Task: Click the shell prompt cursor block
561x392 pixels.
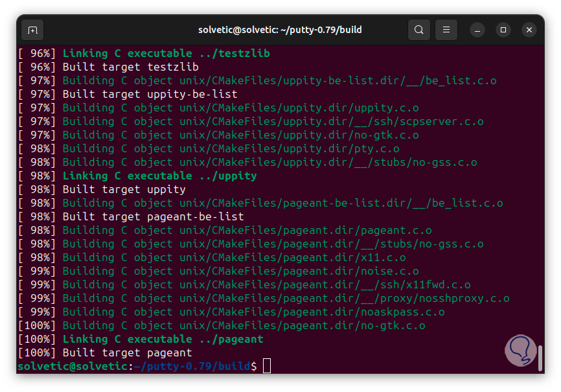Action: 267,366
